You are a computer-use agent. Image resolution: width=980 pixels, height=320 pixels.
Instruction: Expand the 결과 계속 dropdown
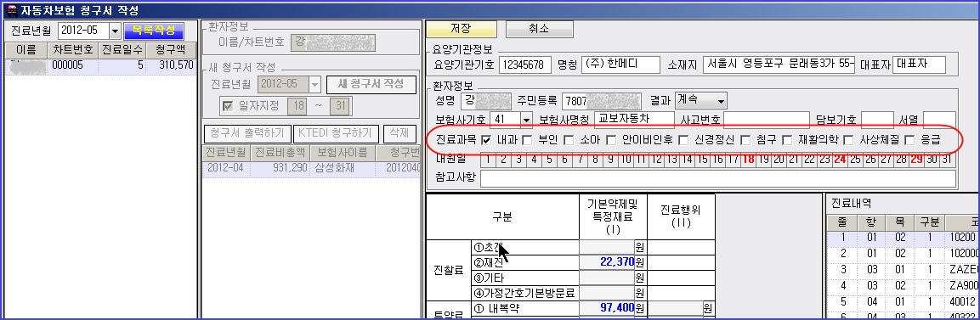tap(722, 100)
